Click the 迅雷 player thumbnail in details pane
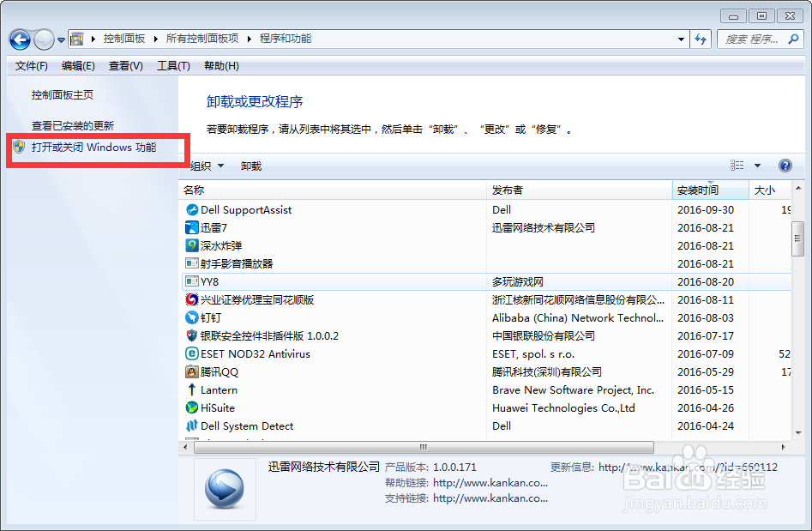Screen dimensions: 812x531 225,489
